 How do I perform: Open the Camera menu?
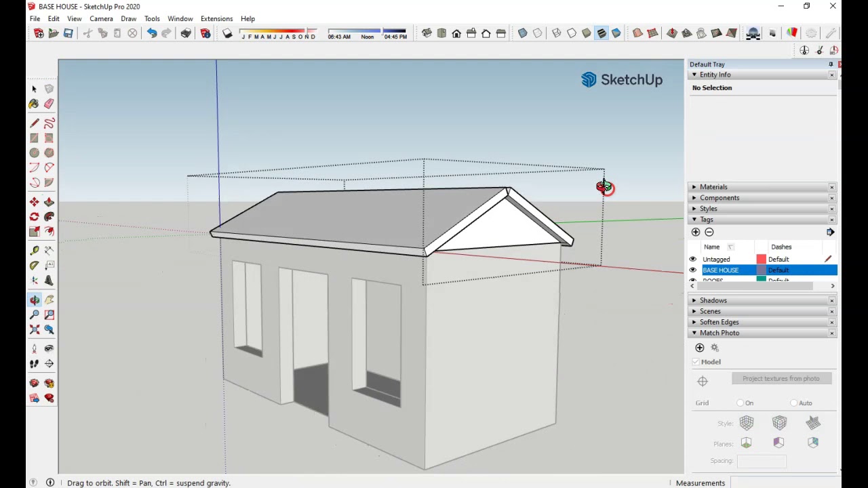[x=101, y=19]
